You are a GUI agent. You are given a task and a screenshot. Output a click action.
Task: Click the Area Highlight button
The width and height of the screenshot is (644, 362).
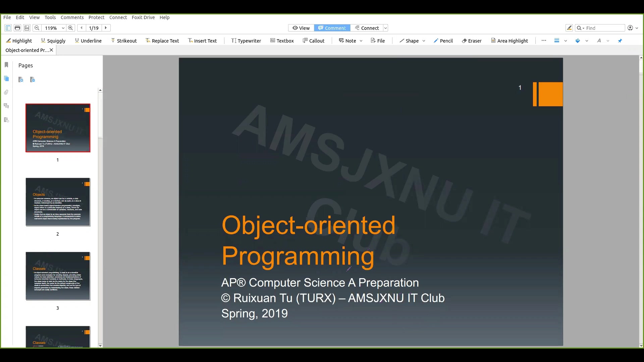click(x=510, y=41)
